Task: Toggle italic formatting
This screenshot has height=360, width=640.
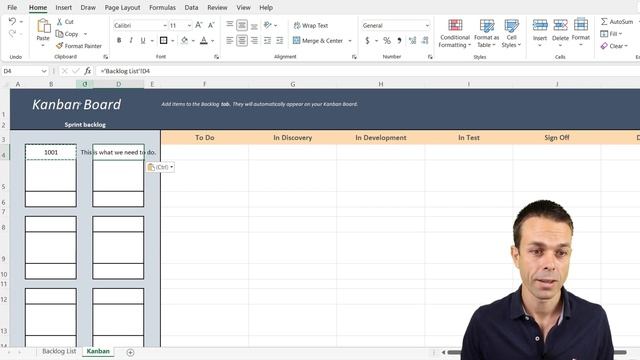Action: [131, 40]
